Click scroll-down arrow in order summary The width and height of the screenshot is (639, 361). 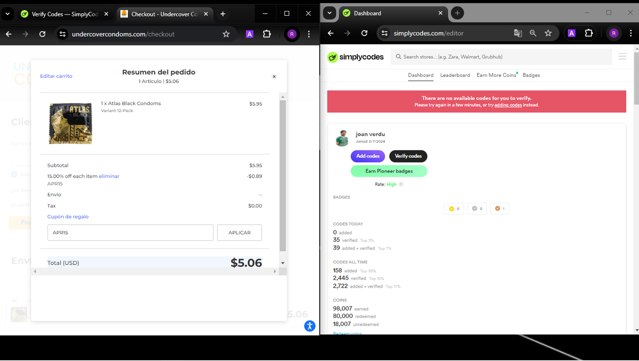(x=283, y=263)
